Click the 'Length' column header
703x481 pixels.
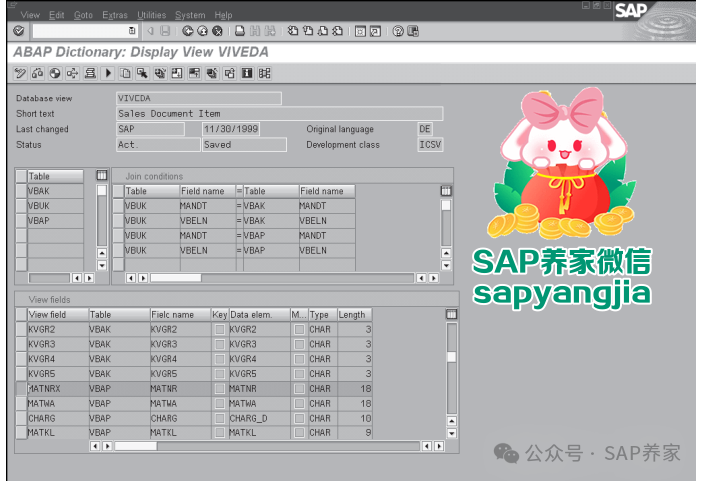click(355, 315)
